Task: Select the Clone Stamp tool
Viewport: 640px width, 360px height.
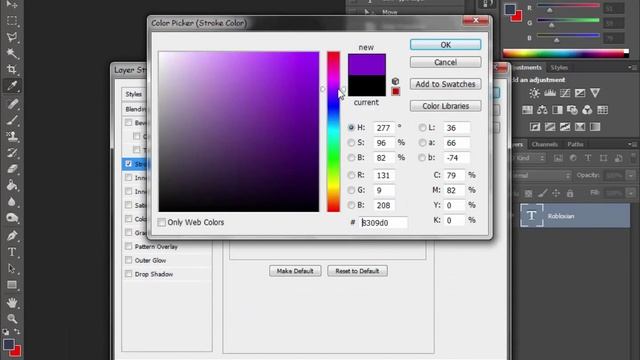Action: 12,136
